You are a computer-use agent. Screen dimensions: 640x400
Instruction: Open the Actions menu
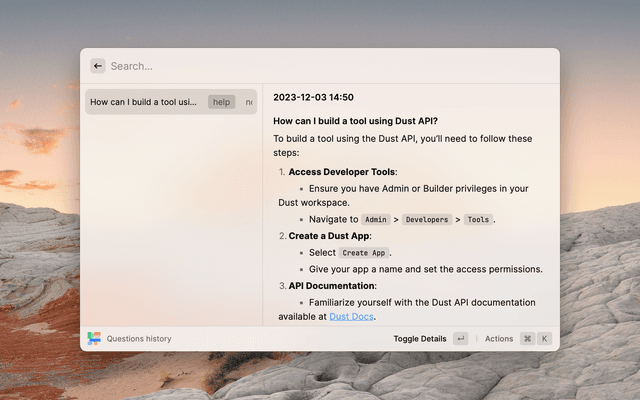[499, 339]
